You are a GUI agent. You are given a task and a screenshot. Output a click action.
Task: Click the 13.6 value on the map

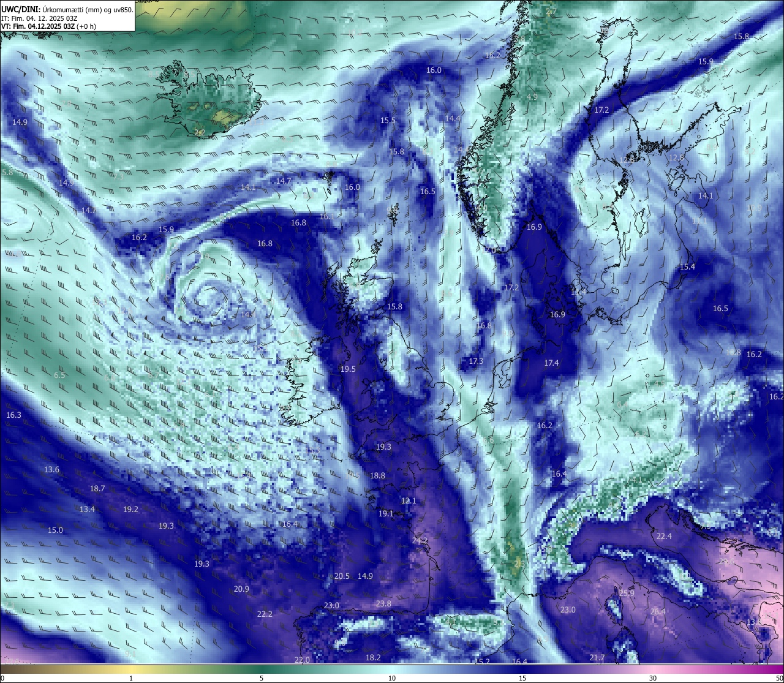tap(51, 470)
